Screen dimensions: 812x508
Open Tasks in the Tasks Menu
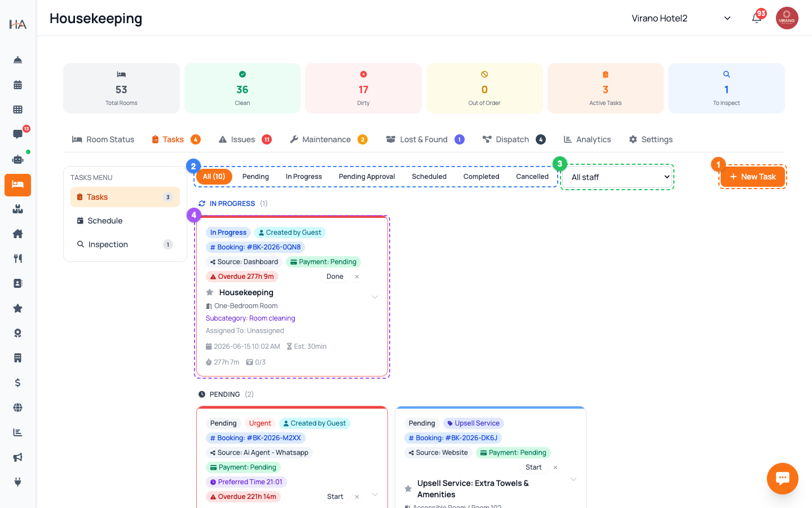125,197
